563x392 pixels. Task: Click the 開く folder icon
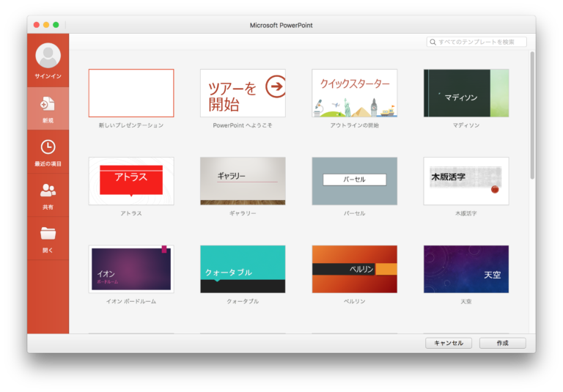pyautogui.click(x=48, y=234)
